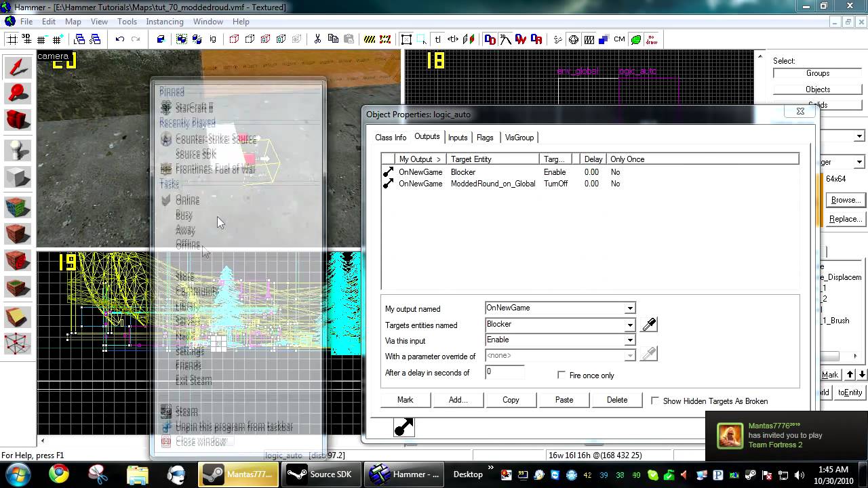The width and height of the screenshot is (868, 488).
Task: Toggle the CM cordon button
Action: (619, 39)
